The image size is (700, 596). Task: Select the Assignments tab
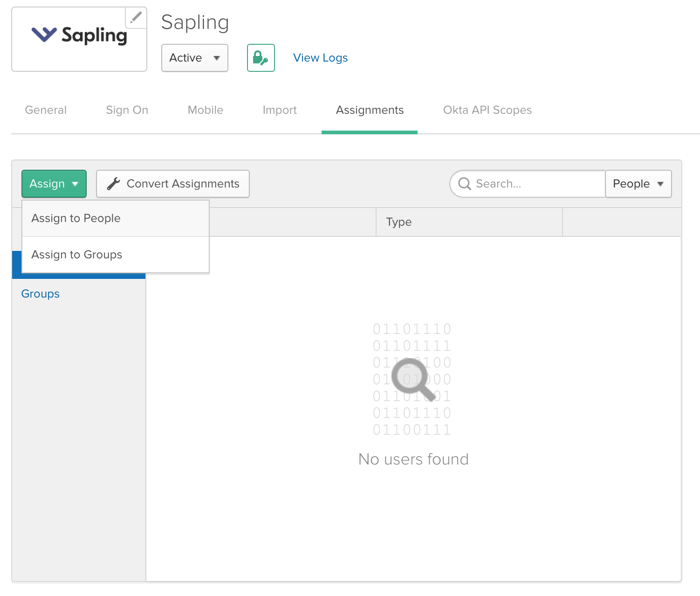pos(370,110)
